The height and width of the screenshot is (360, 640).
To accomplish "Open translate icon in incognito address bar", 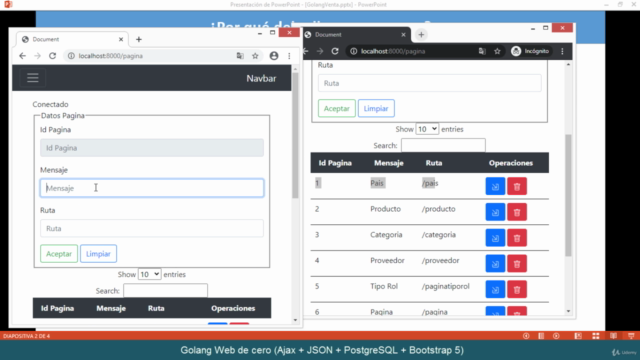I will click(x=482, y=51).
